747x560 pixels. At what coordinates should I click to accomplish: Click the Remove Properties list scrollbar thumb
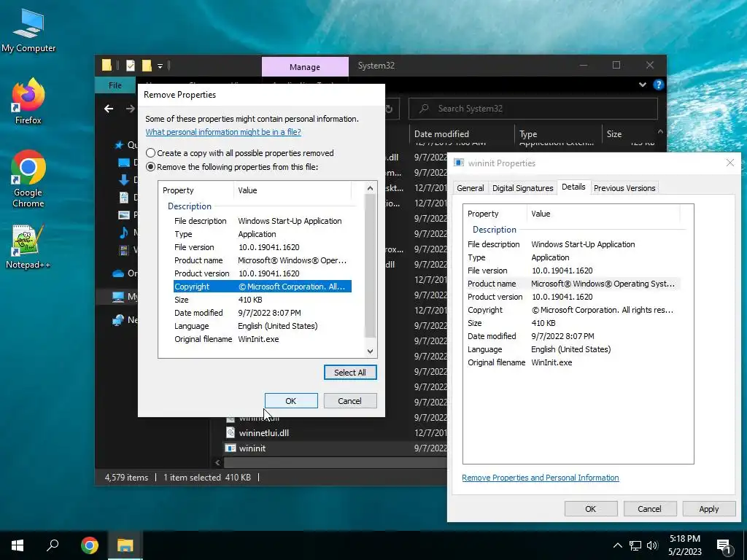pyautogui.click(x=370, y=265)
